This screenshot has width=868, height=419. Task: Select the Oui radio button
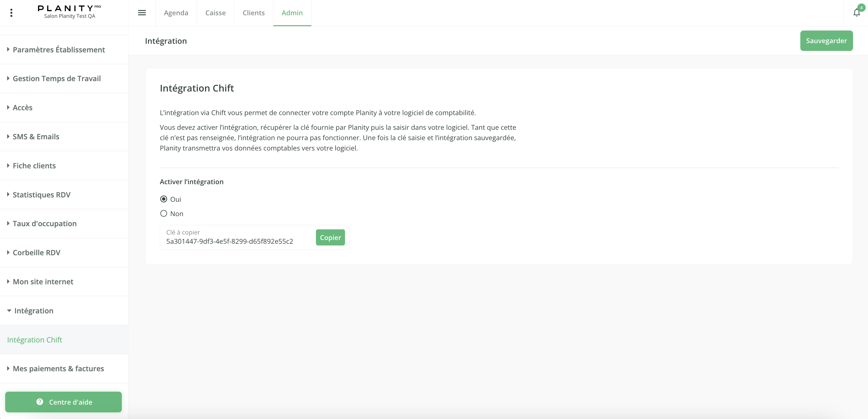[x=164, y=199]
